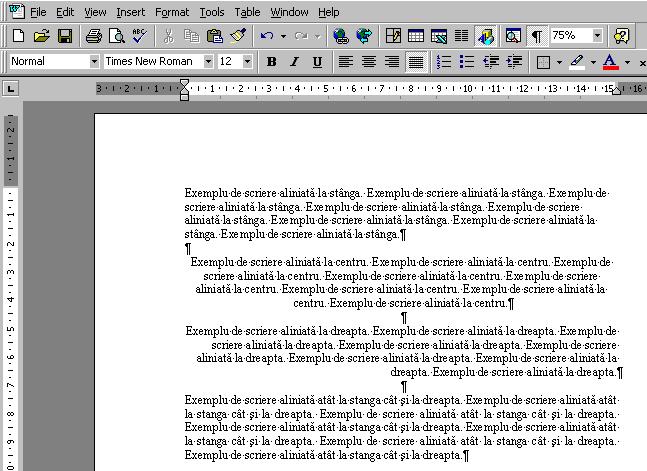Open the View menu

point(95,12)
